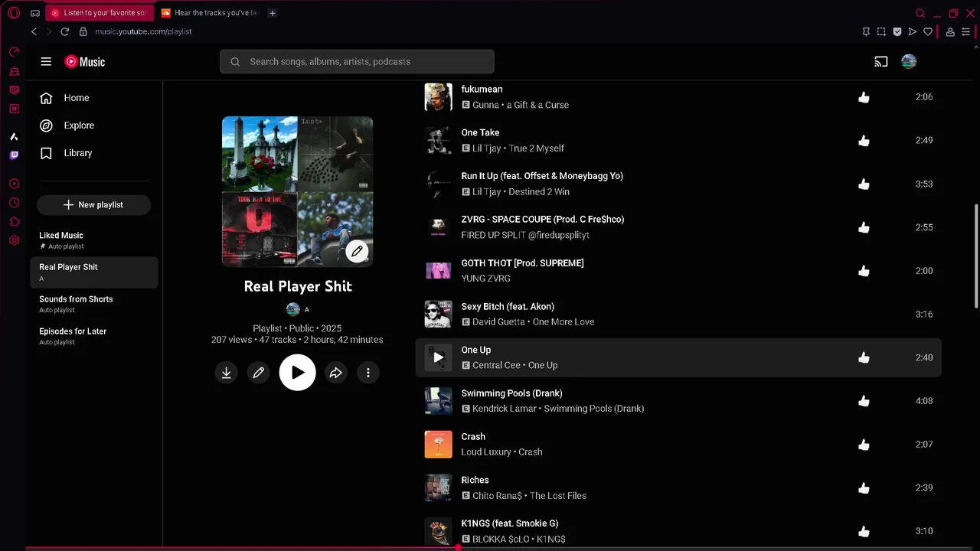Image resolution: width=980 pixels, height=551 pixels.
Task: Open a new browser tab
Action: click(273, 13)
